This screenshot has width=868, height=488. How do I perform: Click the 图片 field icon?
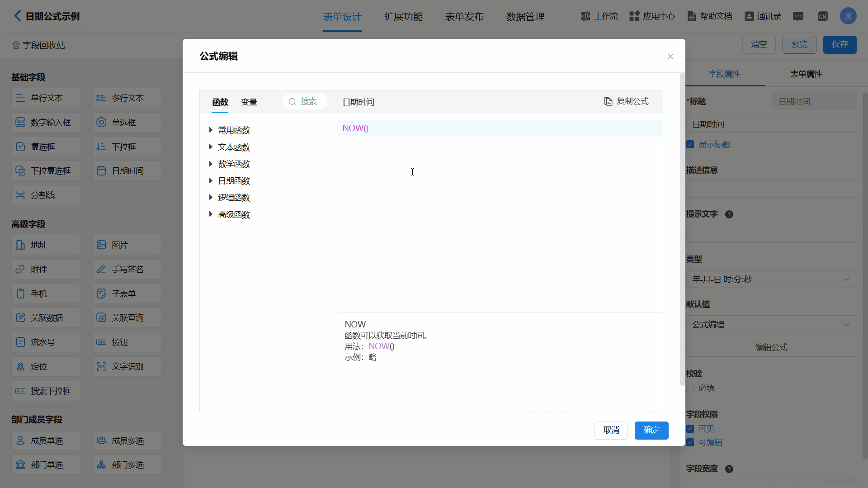(101, 245)
